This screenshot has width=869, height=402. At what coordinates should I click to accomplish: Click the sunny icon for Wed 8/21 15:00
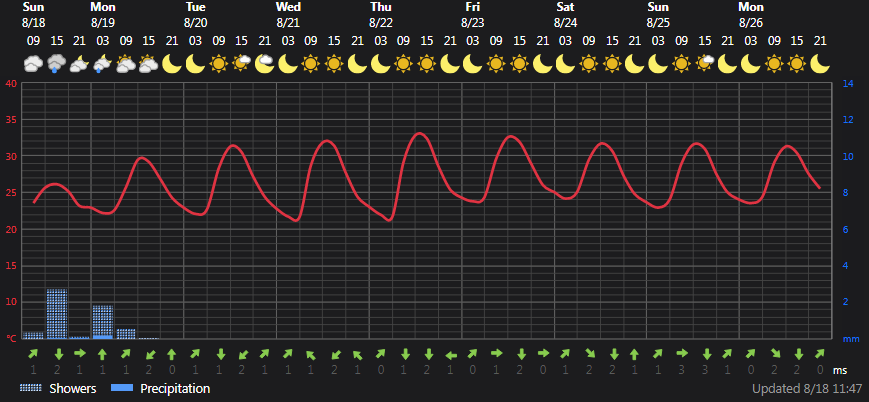tap(334, 64)
